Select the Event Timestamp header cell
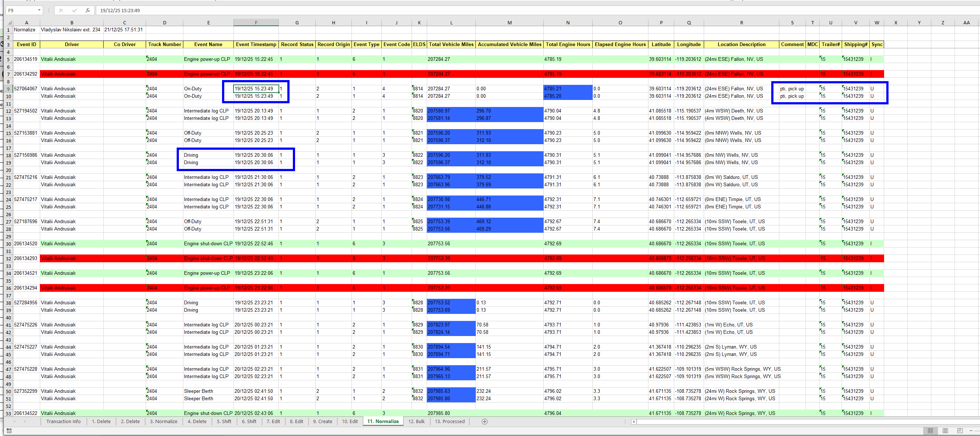 (x=256, y=45)
